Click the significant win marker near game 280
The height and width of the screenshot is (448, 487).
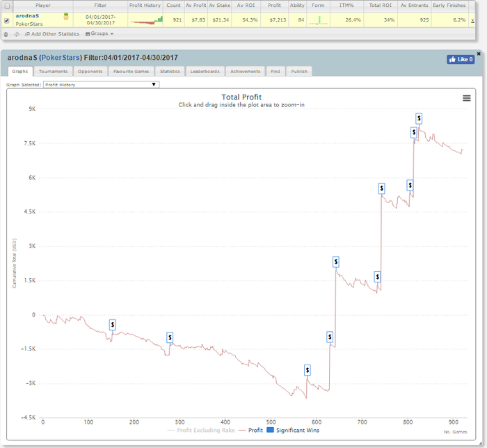click(170, 337)
